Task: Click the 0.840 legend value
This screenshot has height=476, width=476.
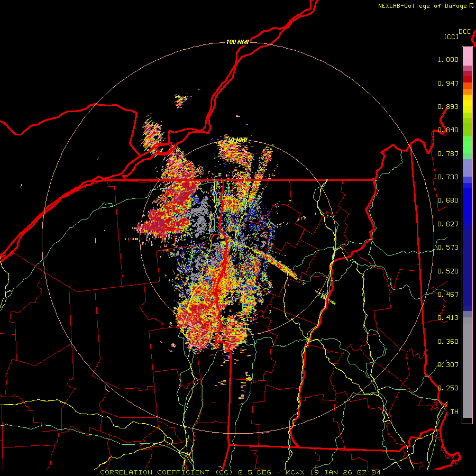Action: pos(448,130)
